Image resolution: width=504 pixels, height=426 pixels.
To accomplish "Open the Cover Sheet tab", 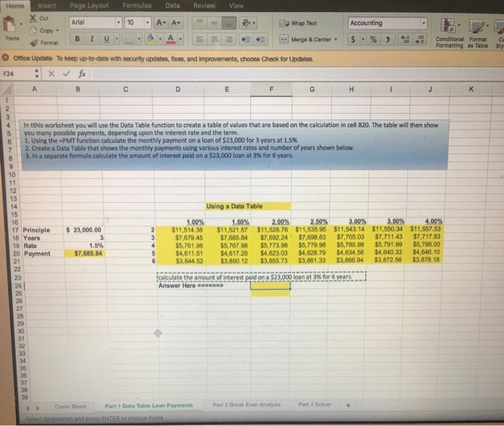I will pos(71,407).
